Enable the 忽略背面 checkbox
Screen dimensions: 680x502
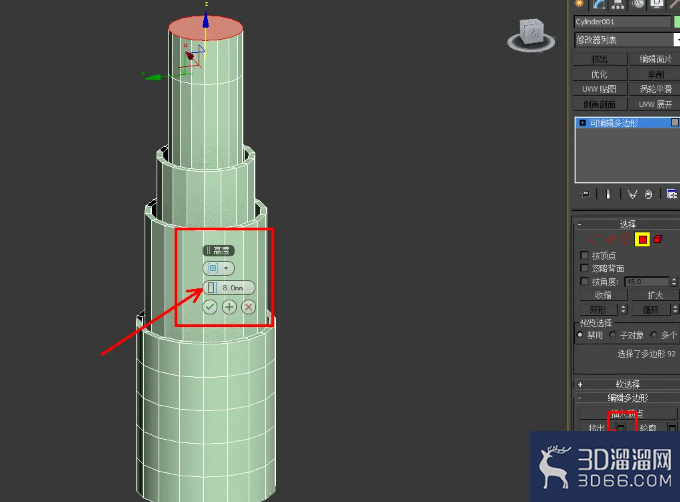(584, 268)
